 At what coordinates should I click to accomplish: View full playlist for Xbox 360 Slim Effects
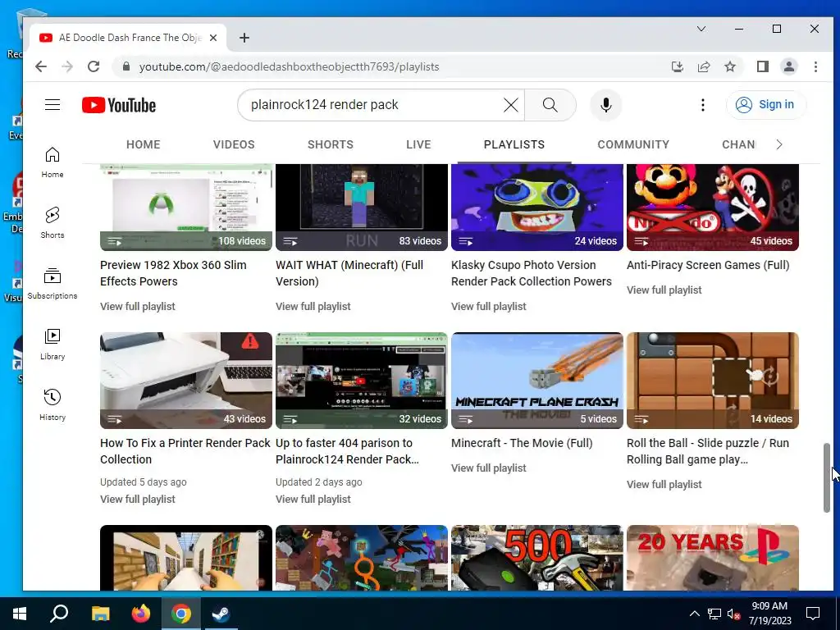click(138, 307)
